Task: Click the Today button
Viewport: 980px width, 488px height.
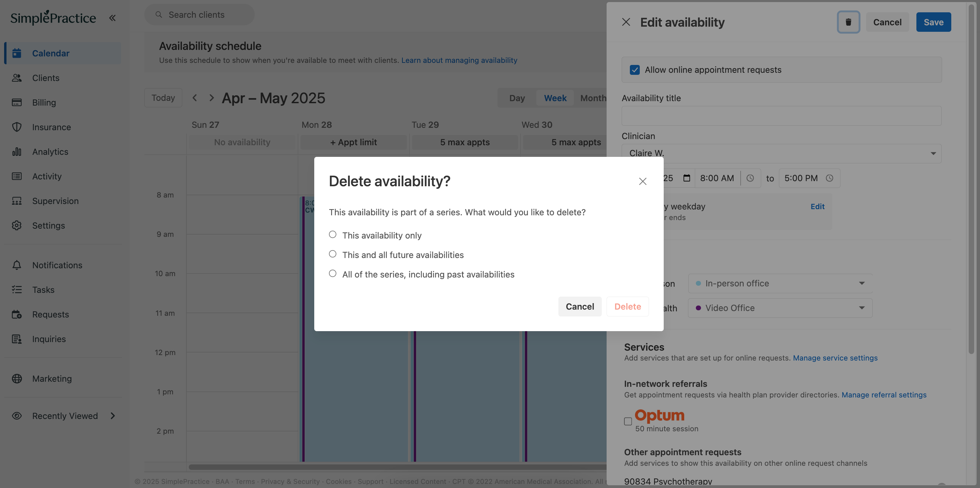Action: coord(163,98)
